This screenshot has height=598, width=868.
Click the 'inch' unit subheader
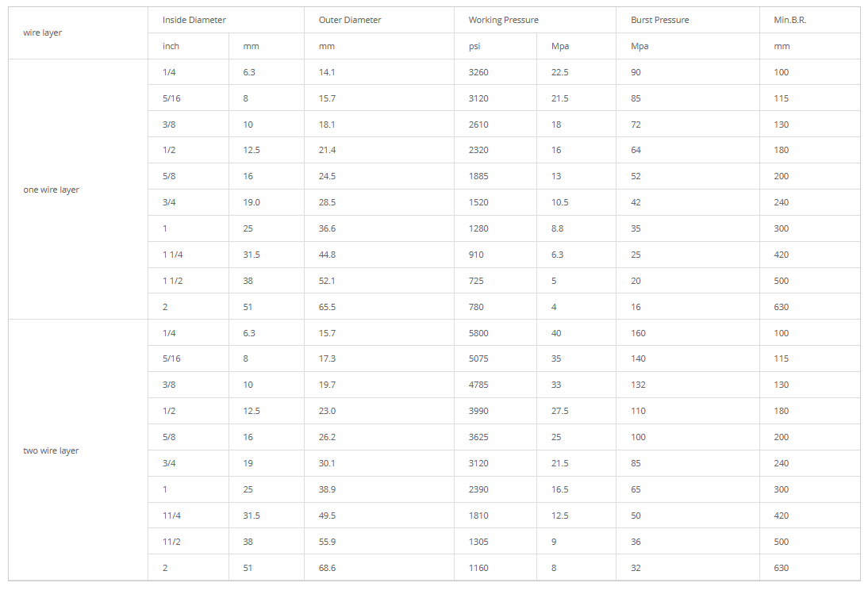[171, 46]
